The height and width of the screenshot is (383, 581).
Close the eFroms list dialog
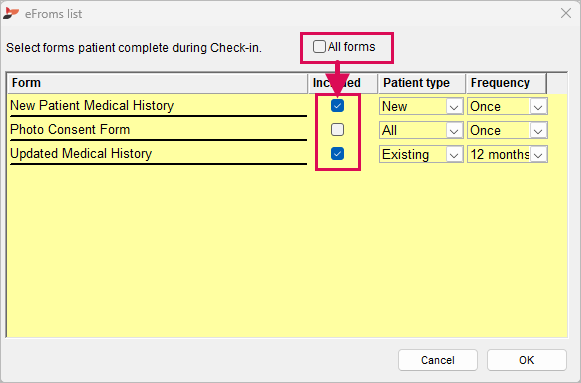[565, 13]
